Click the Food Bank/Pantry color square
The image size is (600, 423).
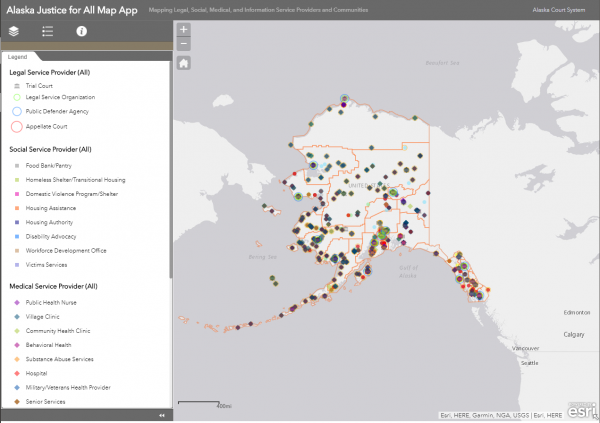[16, 164]
